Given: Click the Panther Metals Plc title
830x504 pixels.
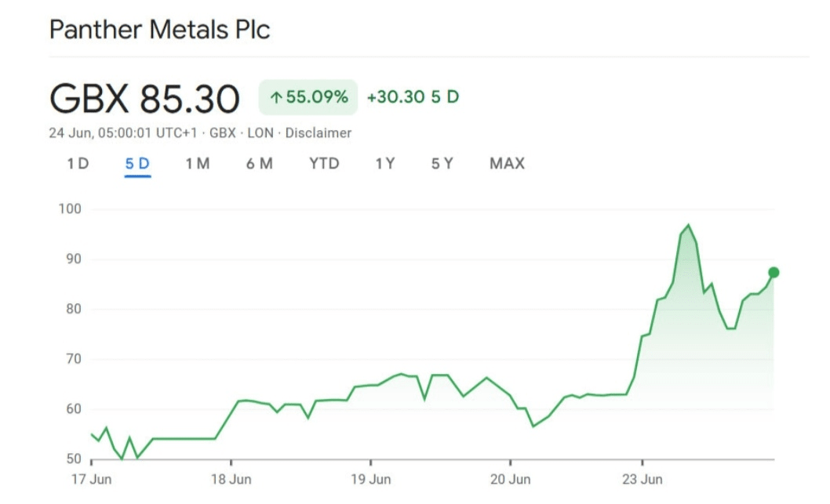Looking at the screenshot, I should 159,30.
